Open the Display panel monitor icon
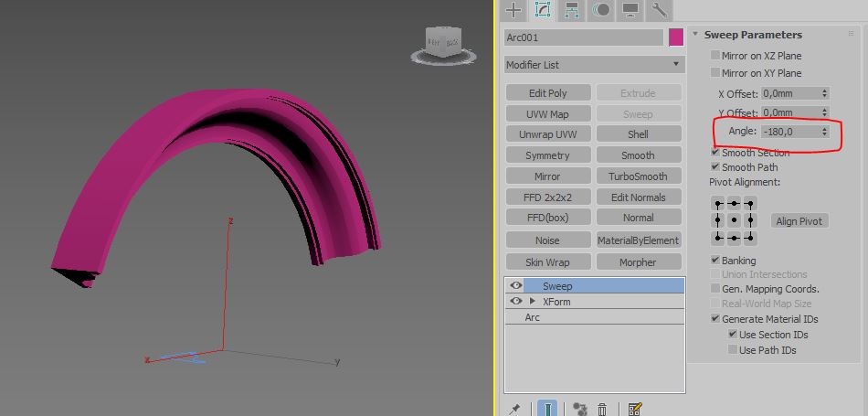The image size is (868, 416). click(630, 10)
